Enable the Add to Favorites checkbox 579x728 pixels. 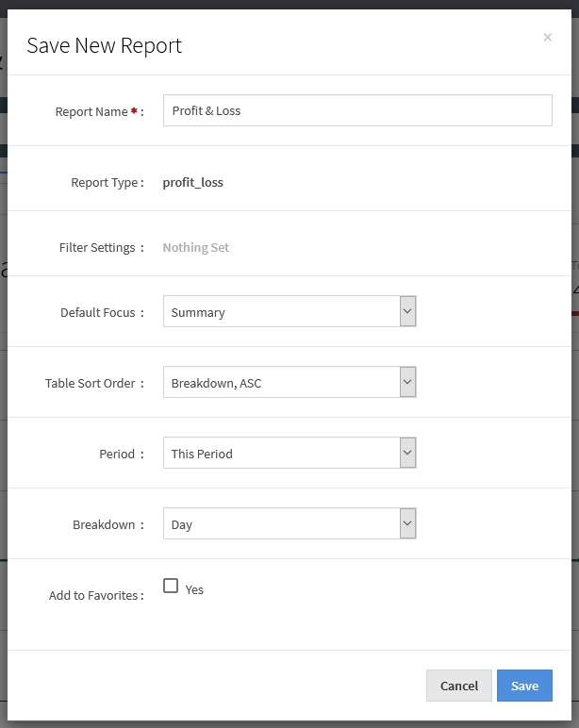pyautogui.click(x=171, y=587)
